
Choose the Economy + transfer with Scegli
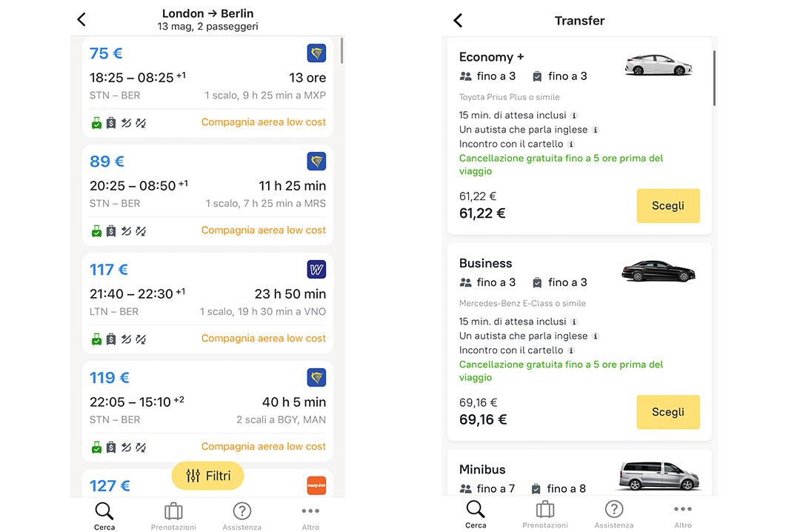click(x=667, y=206)
